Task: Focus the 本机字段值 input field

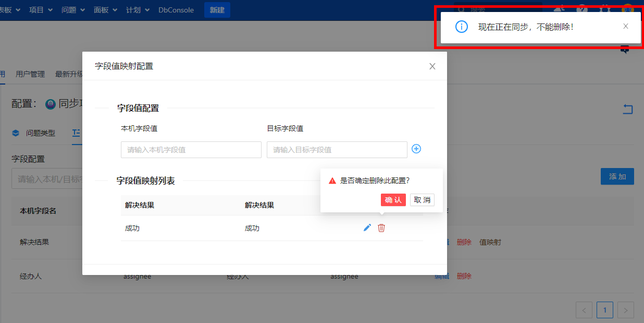Action: point(191,150)
